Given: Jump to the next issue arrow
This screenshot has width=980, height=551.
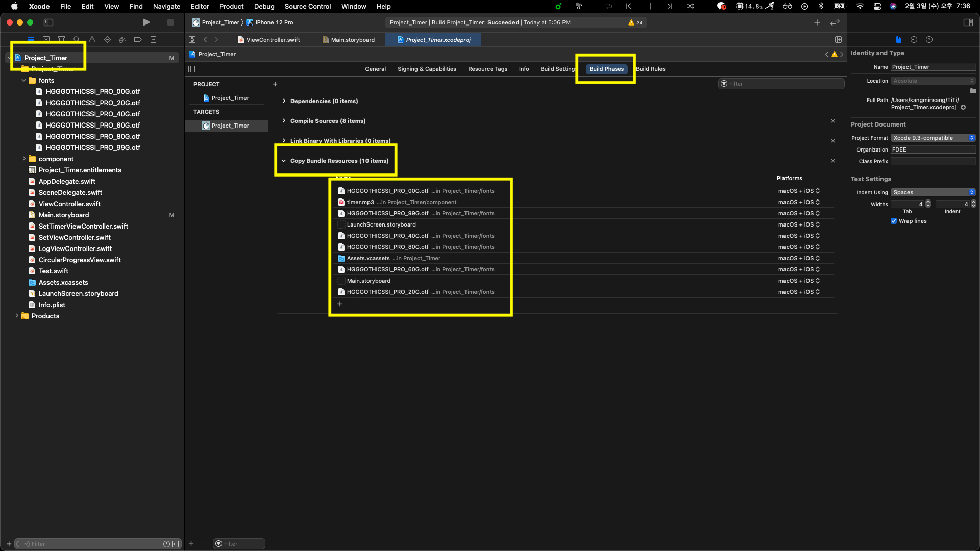Looking at the screenshot, I should (x=842, y=54).
